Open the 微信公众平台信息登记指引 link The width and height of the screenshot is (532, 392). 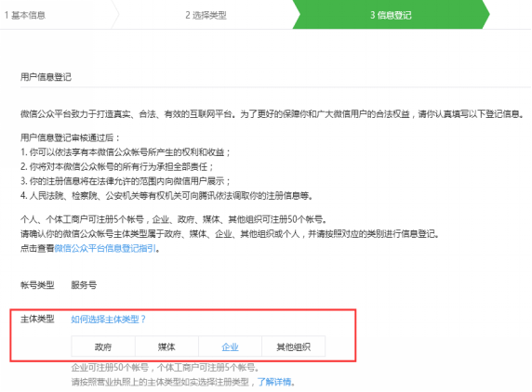pyautogui.click(x=105, y=248)
